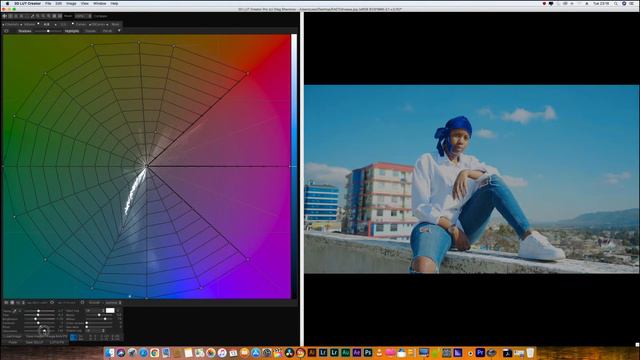Open Adobe Audition from the Dock
This screenshot has width=640, height=360.
[x=346, y=353]
